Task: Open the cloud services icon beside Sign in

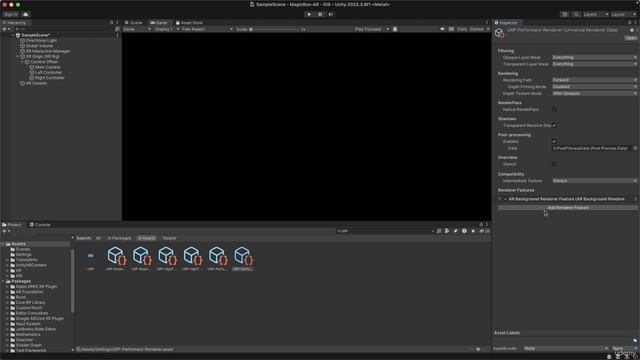Action: [26, 14]
